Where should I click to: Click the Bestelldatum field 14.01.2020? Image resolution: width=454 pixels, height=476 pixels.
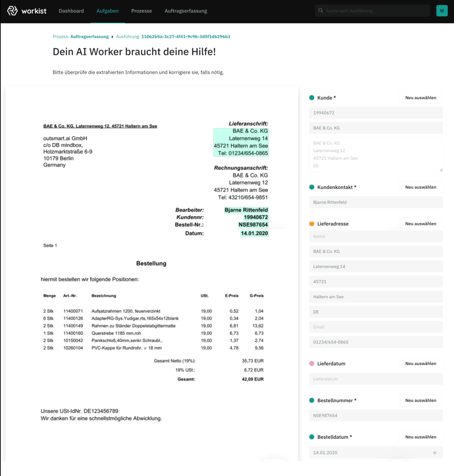click(376, 453)
